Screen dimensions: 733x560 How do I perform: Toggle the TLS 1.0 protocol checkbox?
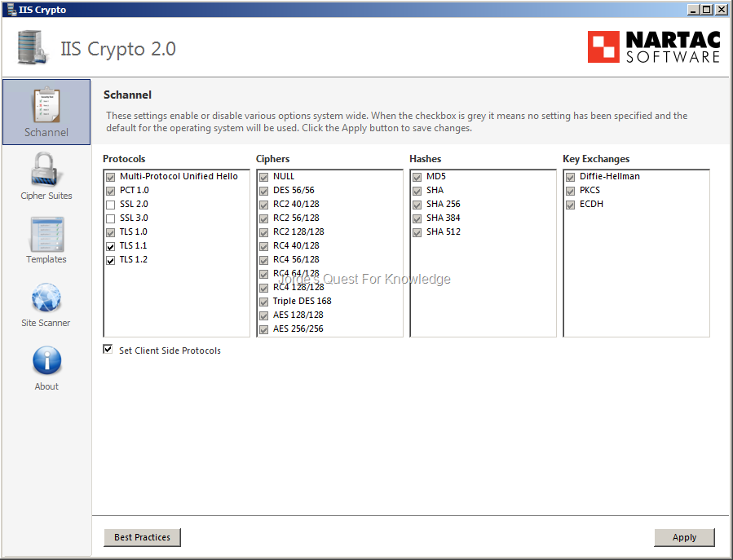point(110,233)
